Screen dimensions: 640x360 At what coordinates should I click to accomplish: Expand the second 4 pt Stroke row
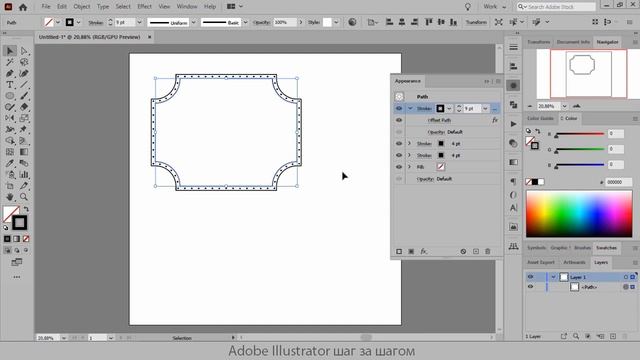coord(409,156)
